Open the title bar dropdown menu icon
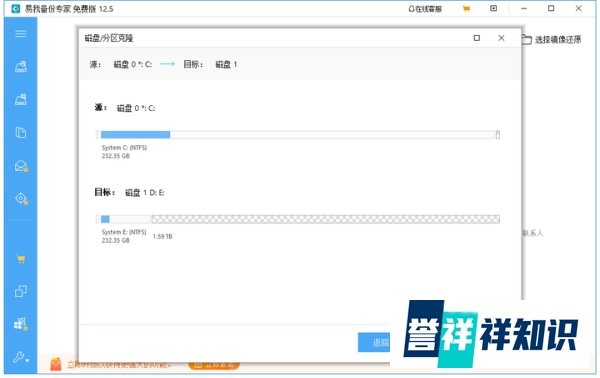600x378 pixels. tap(494, 8)
